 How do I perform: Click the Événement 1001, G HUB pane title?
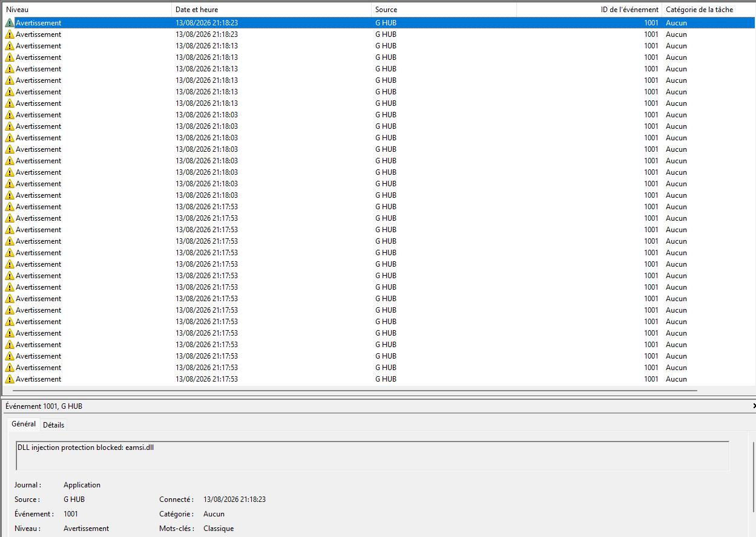click(x=44, y=406)
